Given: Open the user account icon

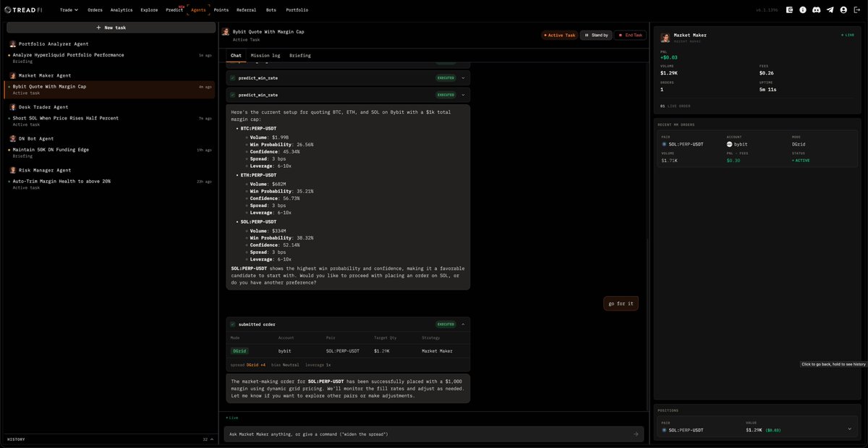Looking at the screenshot, I should tap(843, 10).
